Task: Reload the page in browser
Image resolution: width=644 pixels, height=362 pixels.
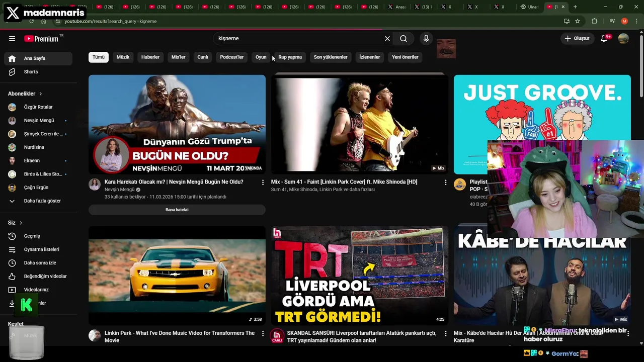Action: (31, 21)
